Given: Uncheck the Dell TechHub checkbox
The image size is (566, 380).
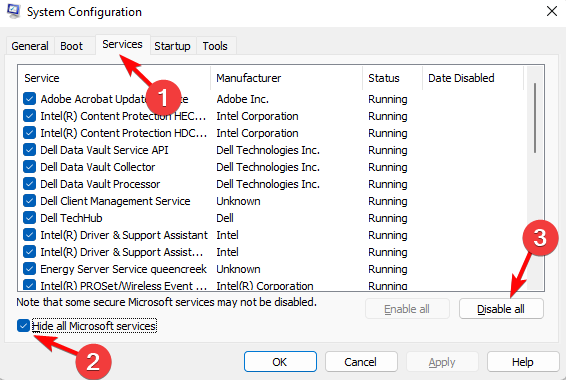Looking at the screenshot, I should [x=29, y=218].
